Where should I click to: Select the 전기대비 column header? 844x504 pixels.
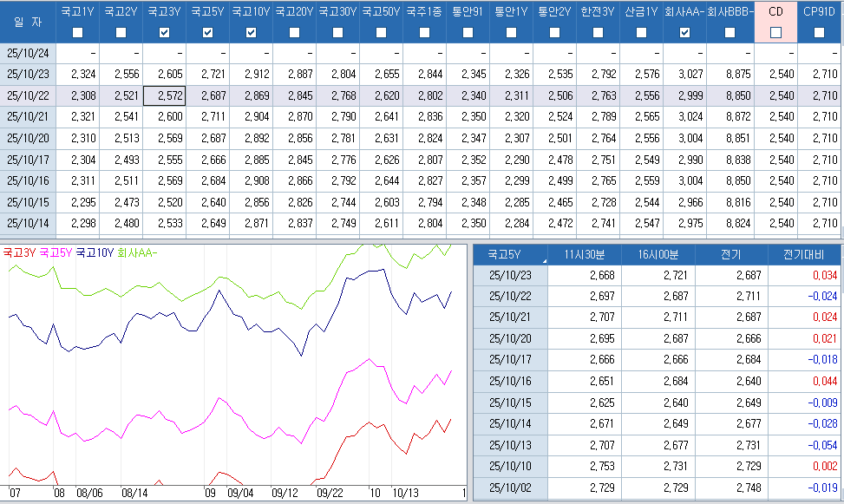click(x=804, y=254)
